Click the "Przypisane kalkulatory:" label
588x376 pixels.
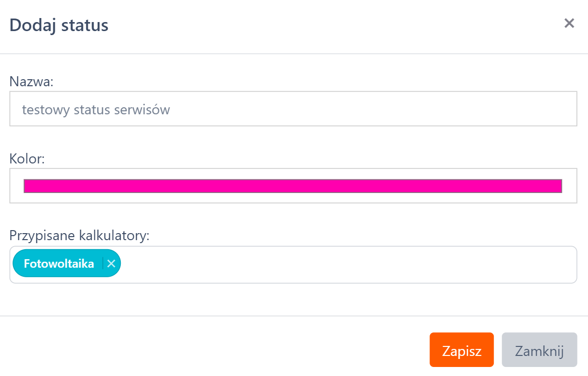(x=79, y=235)
